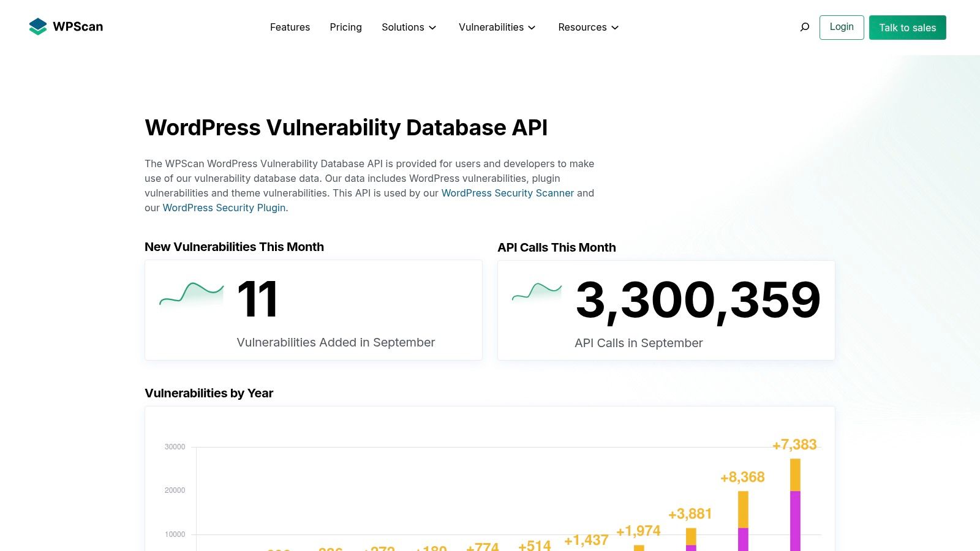Screen dimensions: 980x551
Task: Expand the Vulnerabilities dropdown menu
Action: pyautogui.click(x=497, y=27)
